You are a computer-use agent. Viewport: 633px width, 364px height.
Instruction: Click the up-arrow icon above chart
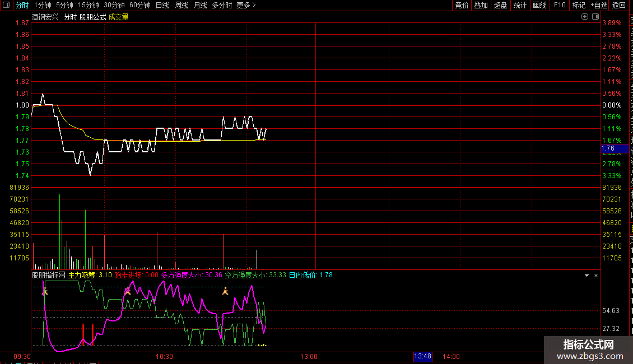585,17
